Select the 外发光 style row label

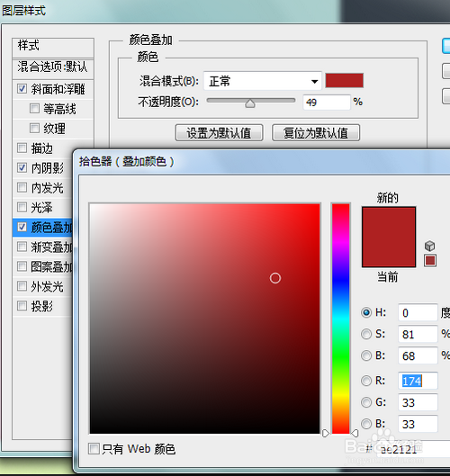pos(47,286)
